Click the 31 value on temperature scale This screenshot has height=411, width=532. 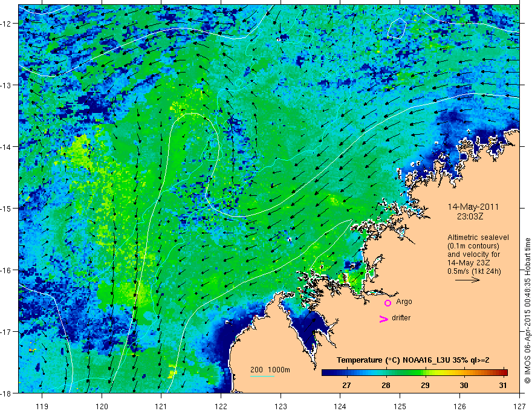503,385
